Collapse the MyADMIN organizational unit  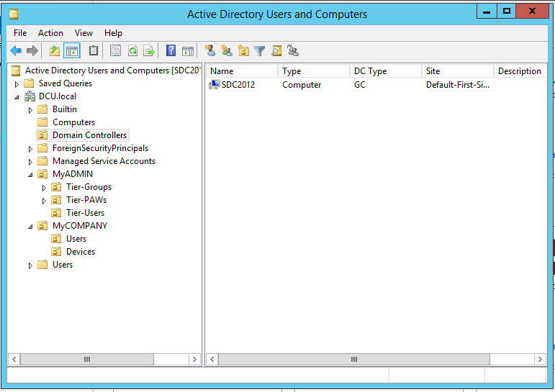[x=30, y=174]
